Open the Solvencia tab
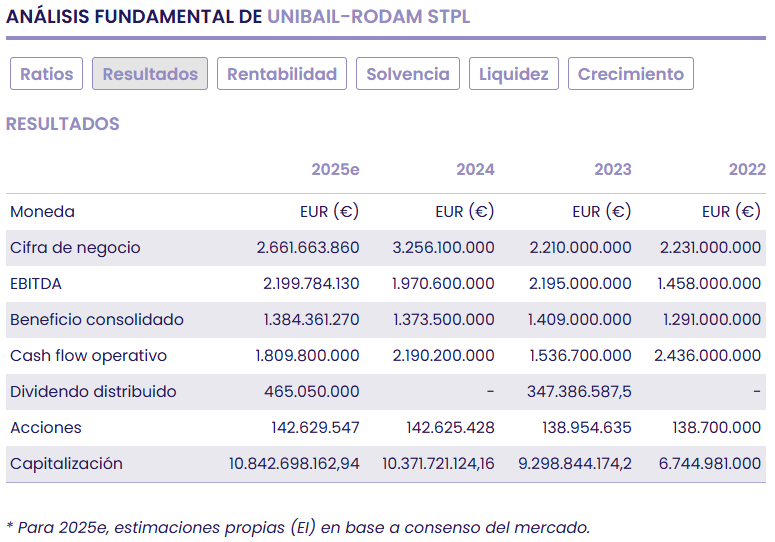The image size is (775, 542). (408, 74)
